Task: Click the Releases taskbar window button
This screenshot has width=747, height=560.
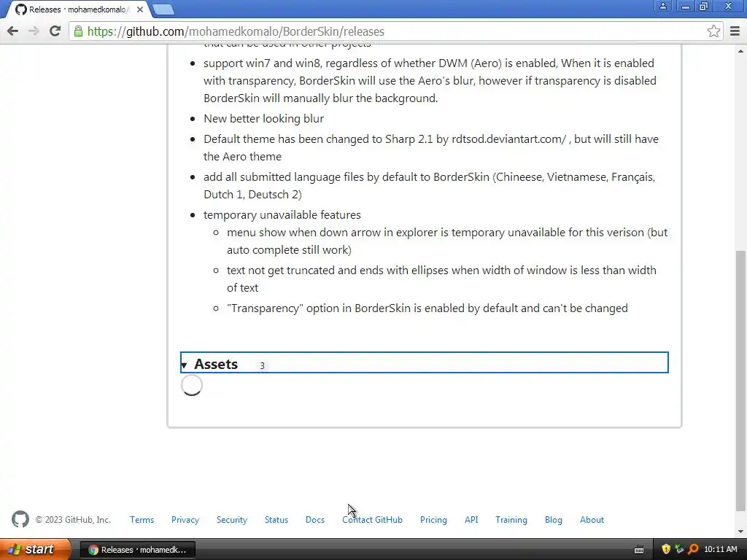Action: click(x=138, y=550)
